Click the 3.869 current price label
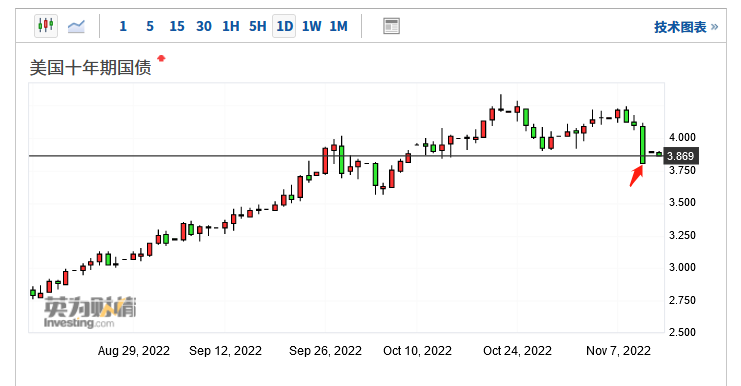Viewport: 741px width, 386px height. 681,156
